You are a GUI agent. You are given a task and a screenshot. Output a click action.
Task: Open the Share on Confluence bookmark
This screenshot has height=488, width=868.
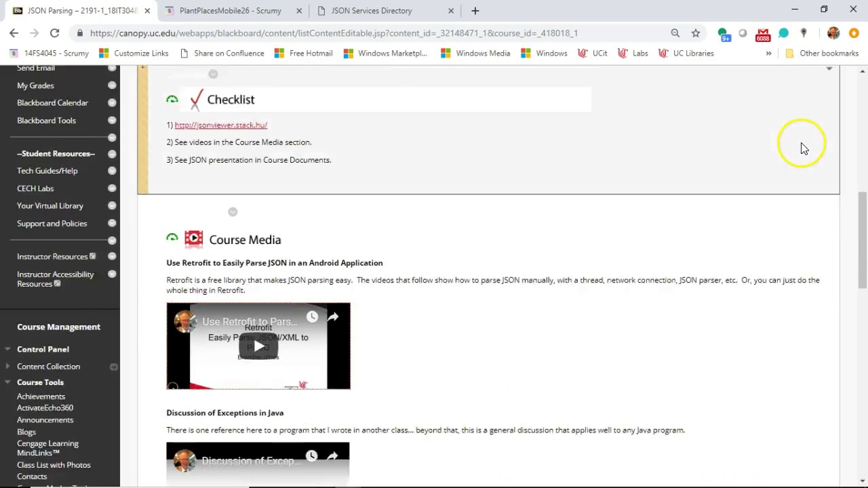click(222, 53)
